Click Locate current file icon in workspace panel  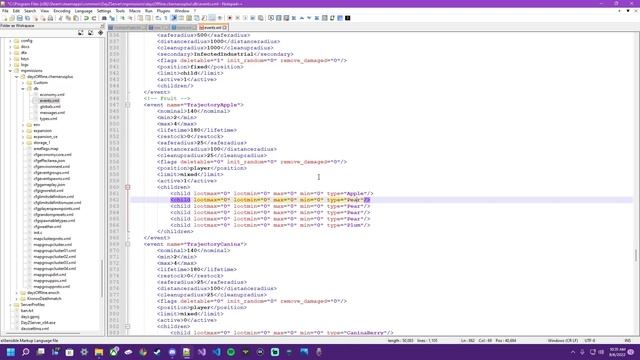100,33
